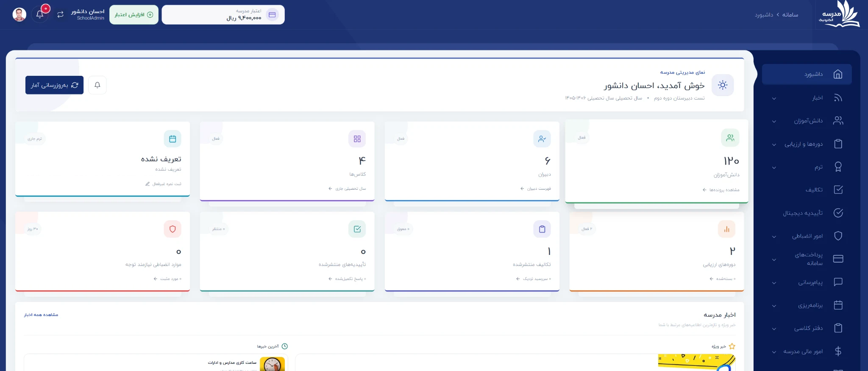Expand the امور انضباطی sidebar chevron

[x=774, y=237]
